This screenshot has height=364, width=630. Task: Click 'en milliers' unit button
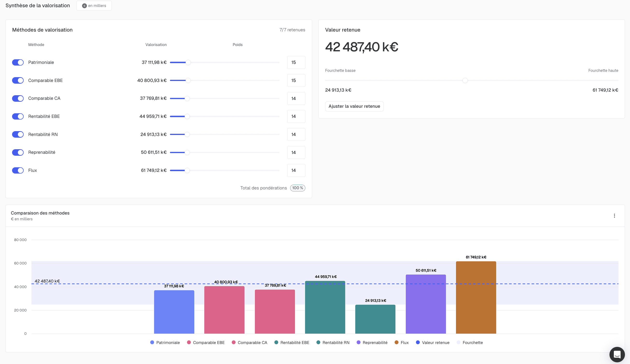[94, 6]
